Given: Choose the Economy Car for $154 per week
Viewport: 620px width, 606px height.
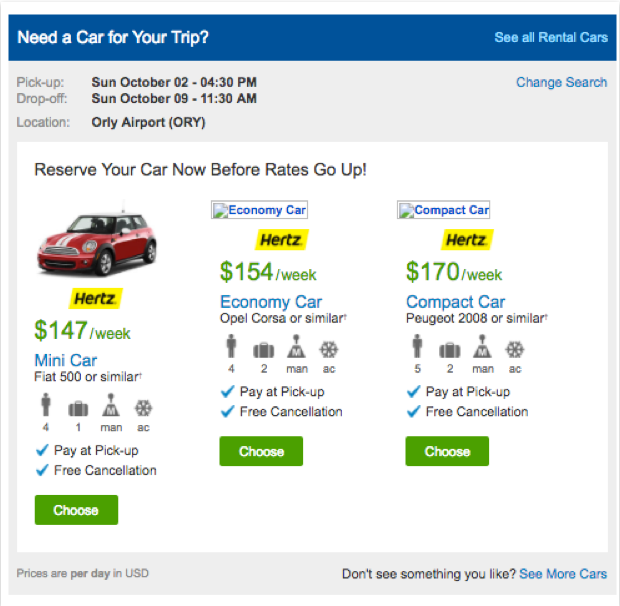Looking at the screenshot, I should (261, 451).
